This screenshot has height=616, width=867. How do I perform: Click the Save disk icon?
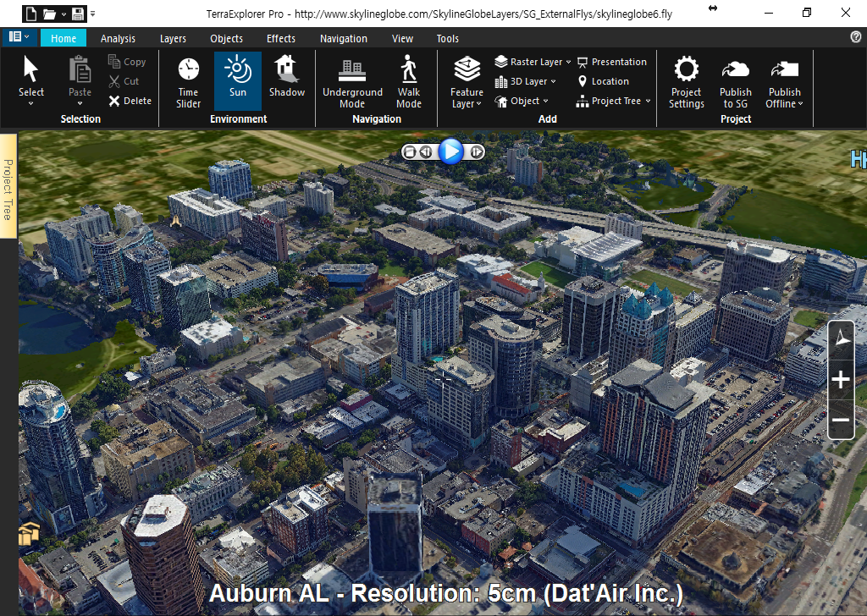[78, 14]
